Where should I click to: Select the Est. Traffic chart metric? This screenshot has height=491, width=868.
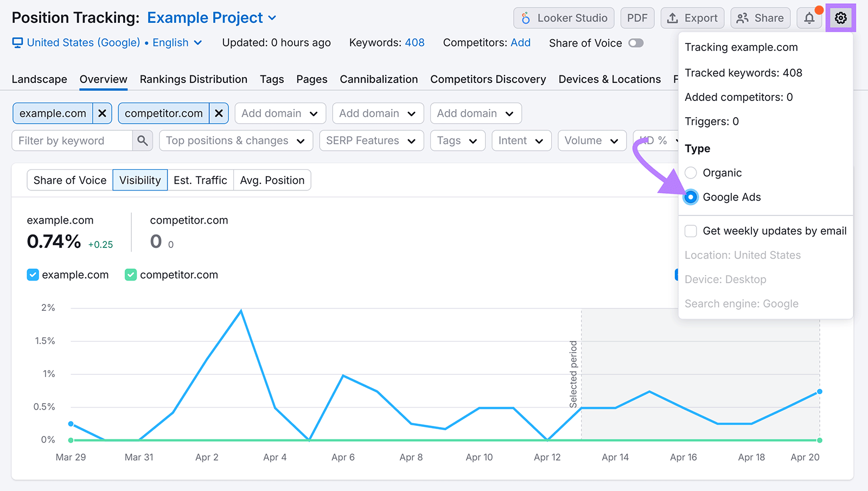pyautogui.click(x=200, y=180)
